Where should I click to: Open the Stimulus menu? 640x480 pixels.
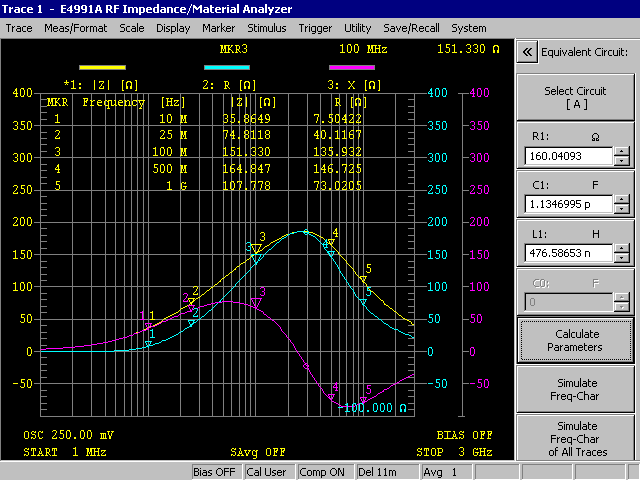tap(267, 28)
